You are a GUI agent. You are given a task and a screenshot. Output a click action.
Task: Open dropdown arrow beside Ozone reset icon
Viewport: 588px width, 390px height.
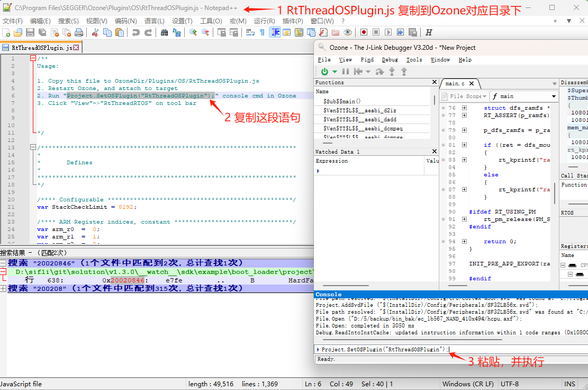pyautogui.click(x=368, y=72)
